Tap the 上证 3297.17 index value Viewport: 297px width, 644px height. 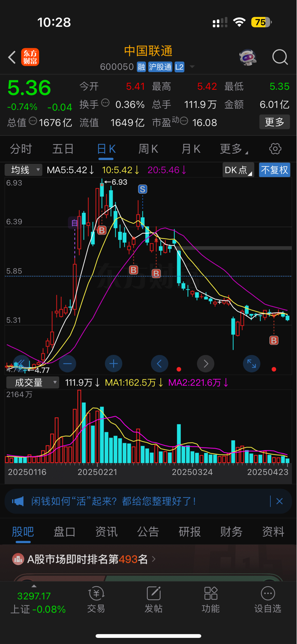point(34,596)
